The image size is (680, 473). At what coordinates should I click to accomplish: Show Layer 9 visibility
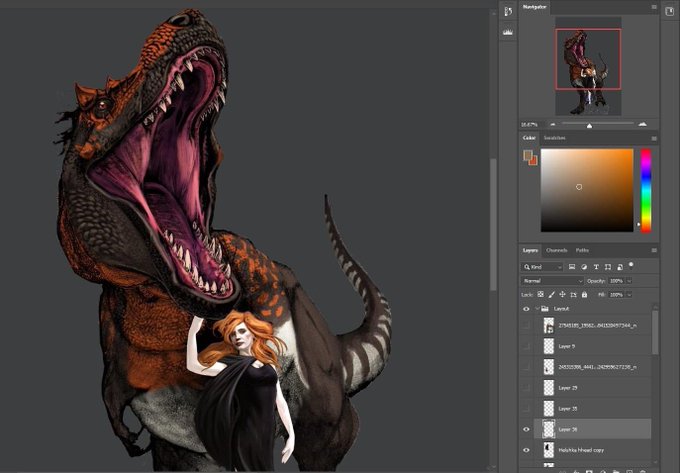(526, 346)
